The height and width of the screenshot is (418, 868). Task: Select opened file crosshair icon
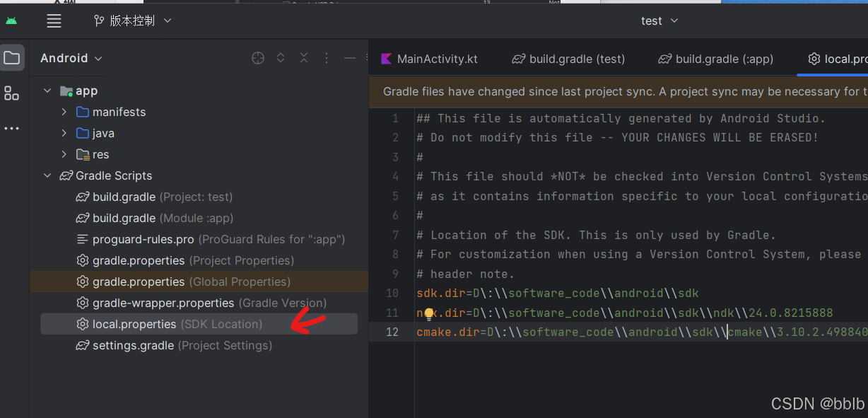tap(258, 58)
